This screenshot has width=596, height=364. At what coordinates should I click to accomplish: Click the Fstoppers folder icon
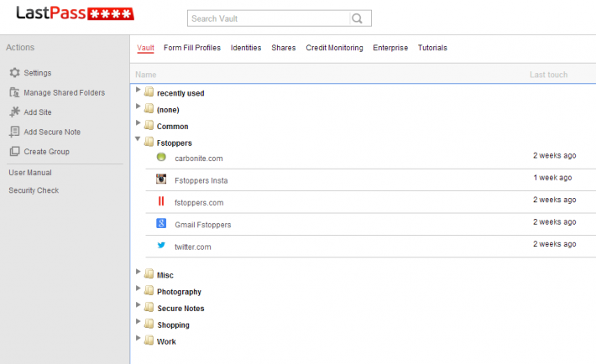click(149, 142)
